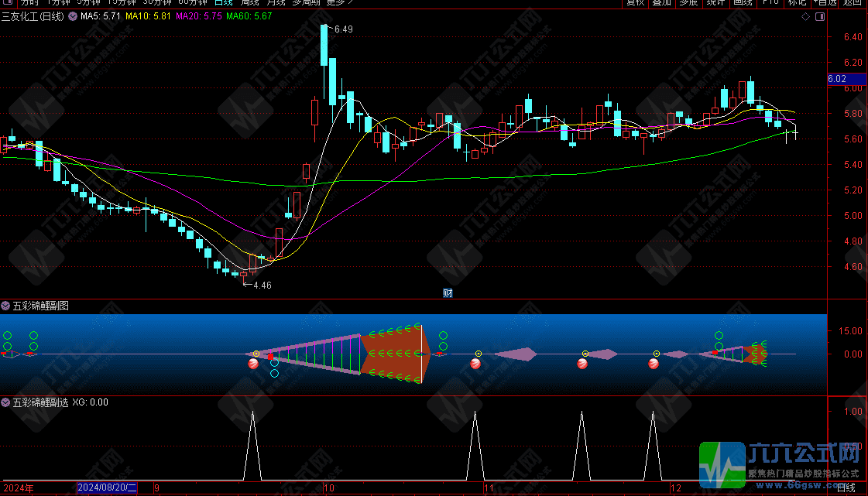Click the 6.49 highest price marker
The height and width of the screenshot is (496, 868).
342,29
